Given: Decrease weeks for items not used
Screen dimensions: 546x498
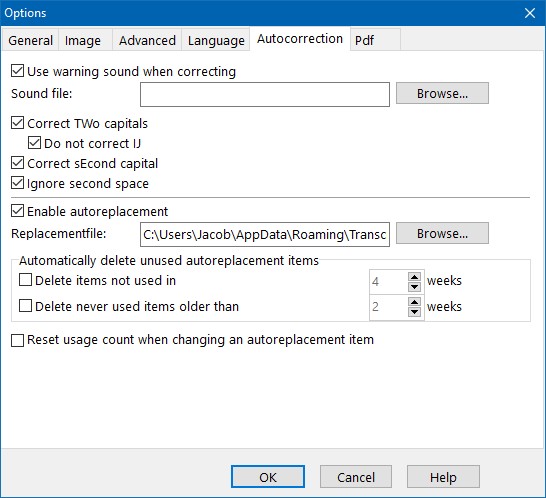Looking at the screenshot, I should [414, 287].
